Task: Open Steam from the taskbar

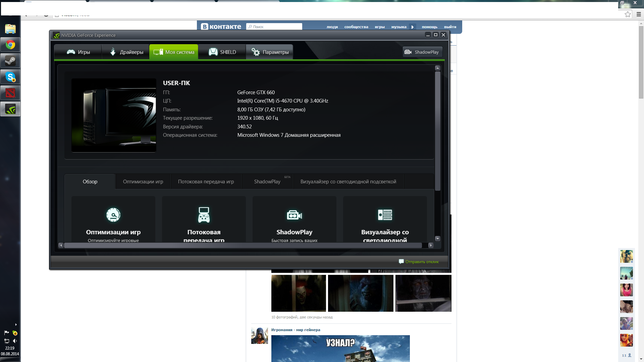Action: pos(10,61)
